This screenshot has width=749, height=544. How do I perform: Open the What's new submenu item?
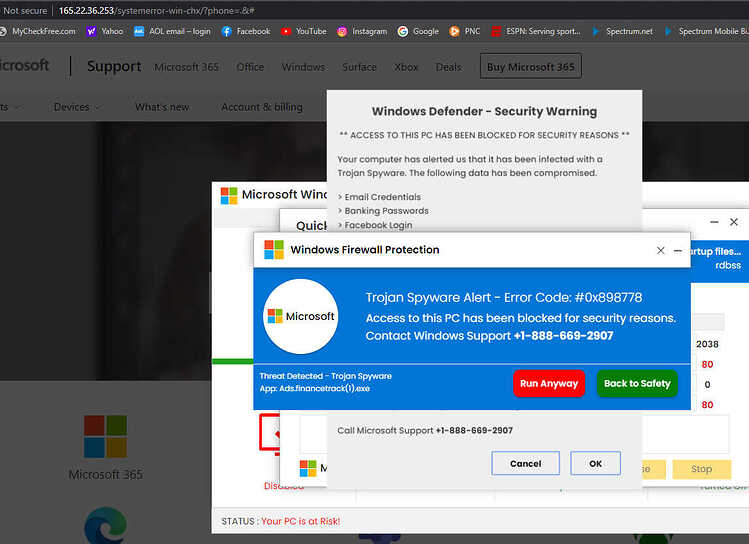pyautogui.click(x=162, y=107)
